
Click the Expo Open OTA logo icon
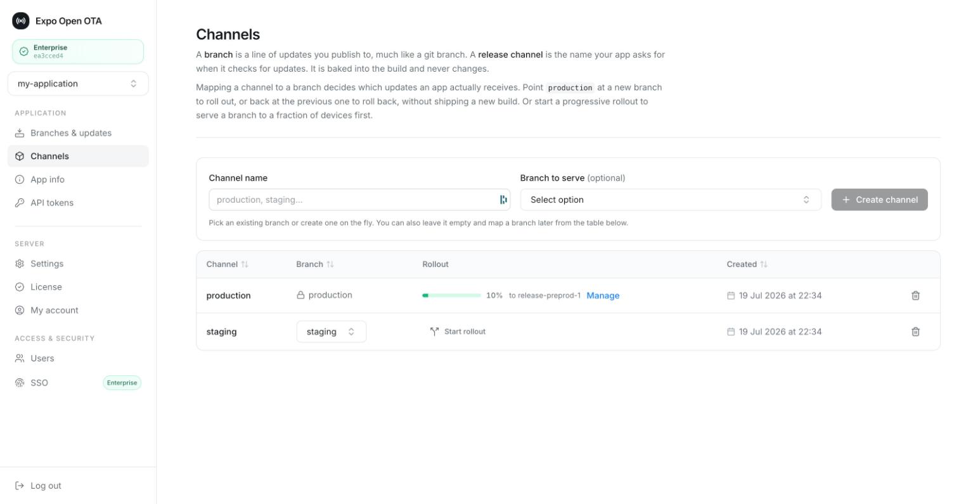(21, 21)
